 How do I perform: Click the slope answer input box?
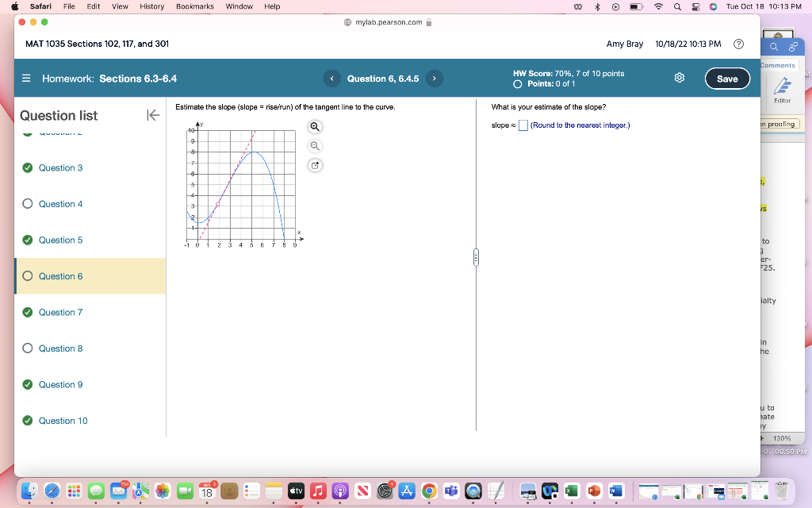point(523,125)
